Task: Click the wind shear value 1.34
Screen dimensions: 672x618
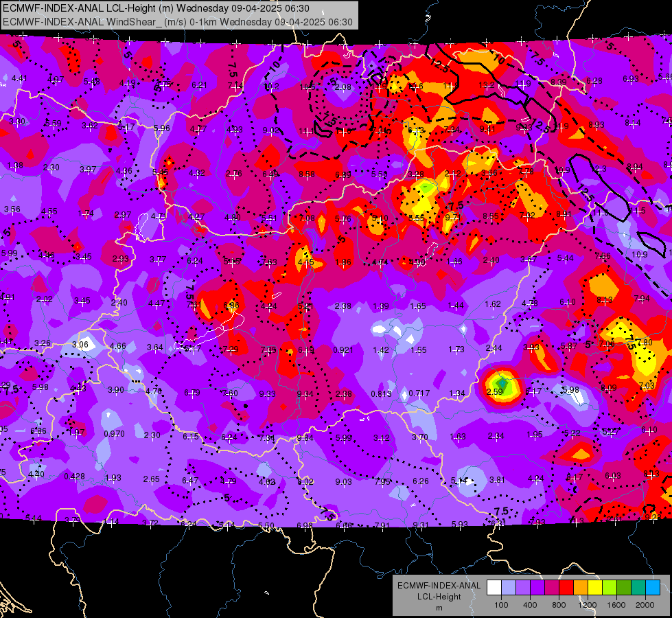Action: 457,393
